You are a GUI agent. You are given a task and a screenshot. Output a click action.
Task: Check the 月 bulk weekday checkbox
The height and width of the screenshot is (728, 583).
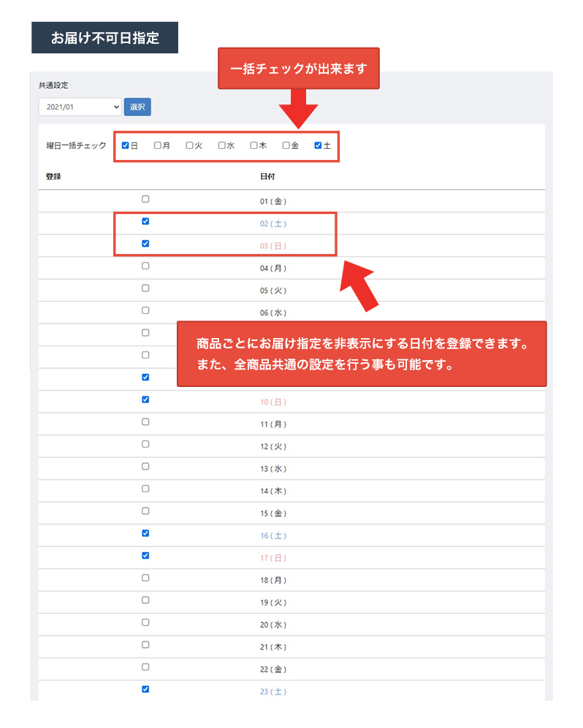(x=158, y=145)
